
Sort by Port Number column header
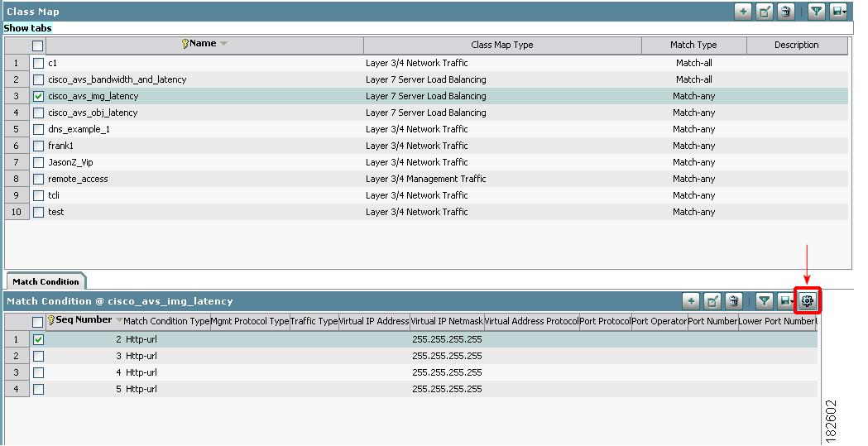point(713,322)
